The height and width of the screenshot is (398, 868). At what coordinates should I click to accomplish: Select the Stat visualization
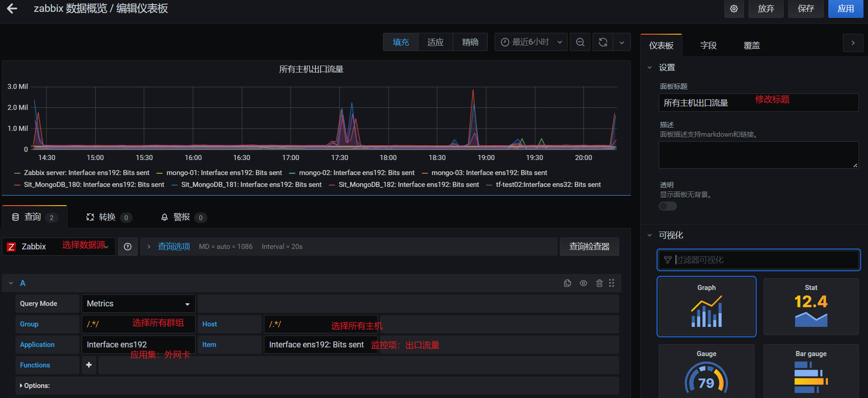pos(811,306)
